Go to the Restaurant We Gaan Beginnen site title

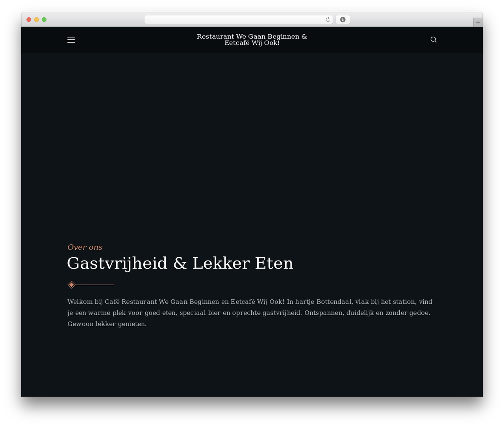click(252, 39)
